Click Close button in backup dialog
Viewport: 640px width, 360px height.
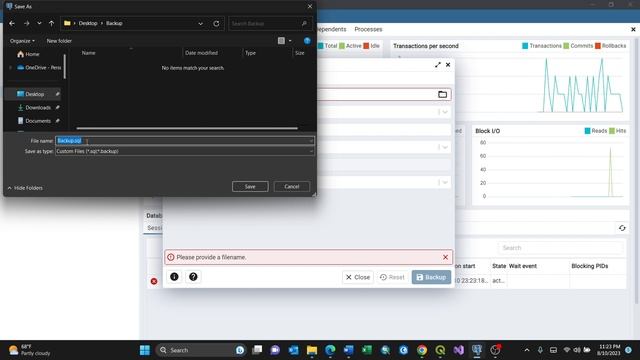click(358, 277)
